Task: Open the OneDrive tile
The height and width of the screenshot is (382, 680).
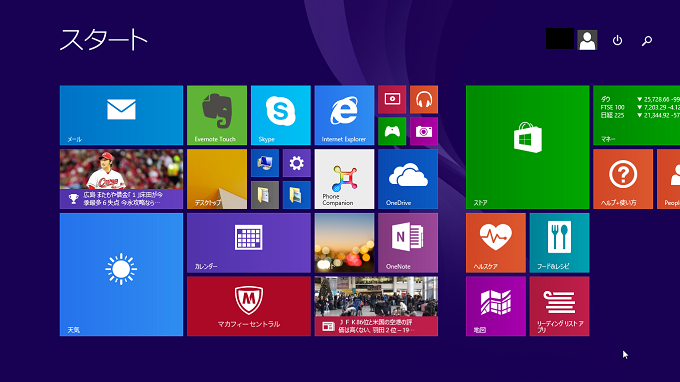Action: point(408,179)
